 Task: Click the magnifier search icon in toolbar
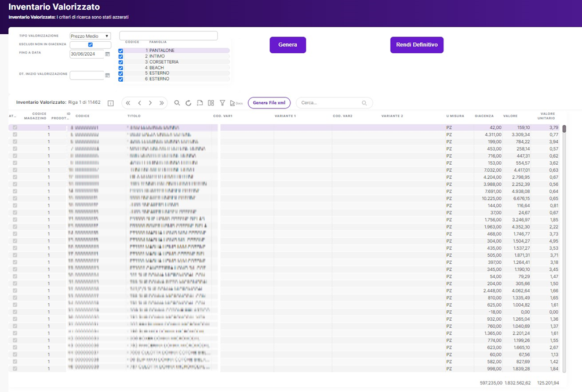point(177,103)
